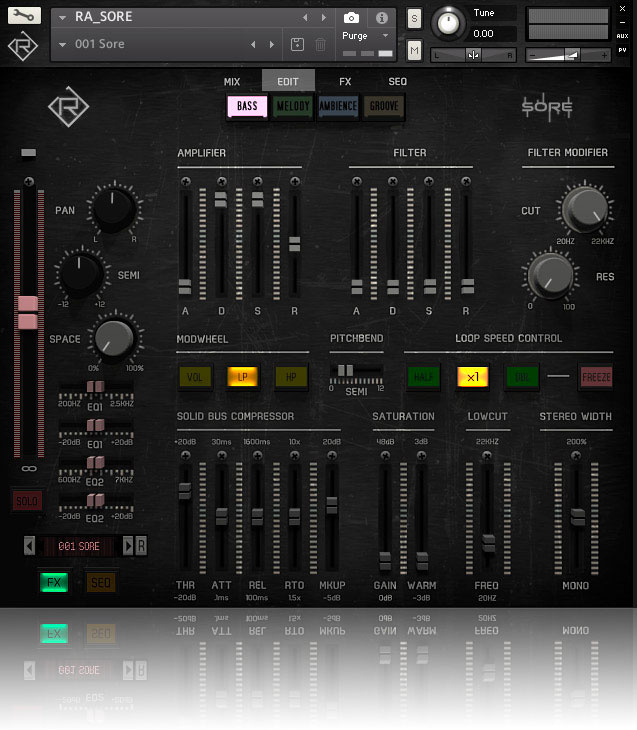637x730 pixels.
Task: Mute the instrument with M button
Action: 414,50
